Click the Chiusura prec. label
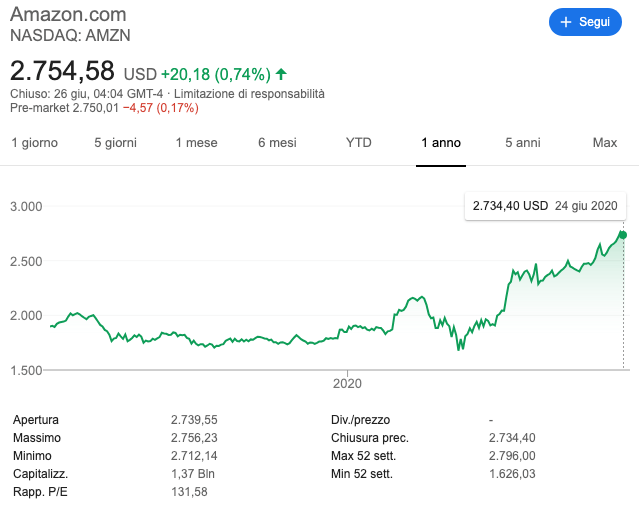Viewport: 639px width, 512px height. pos(370,438)
